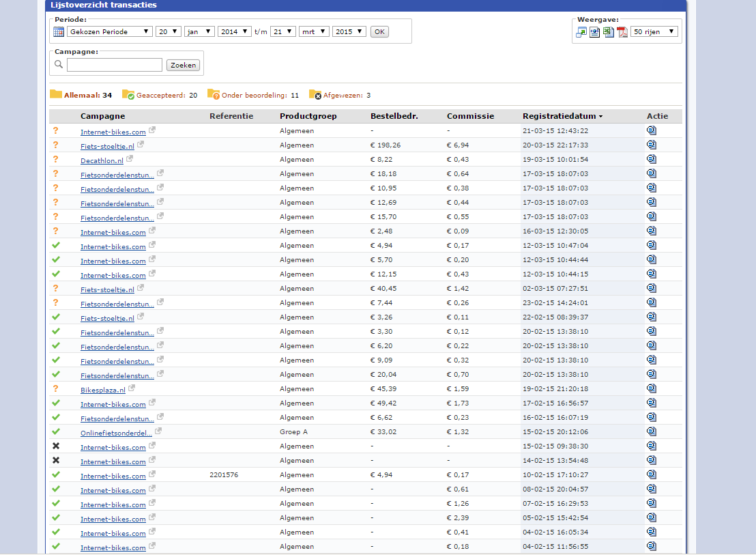Screen dimensions: 756x555
Task: Open the first export icon in Weergave
Action: 581,32
